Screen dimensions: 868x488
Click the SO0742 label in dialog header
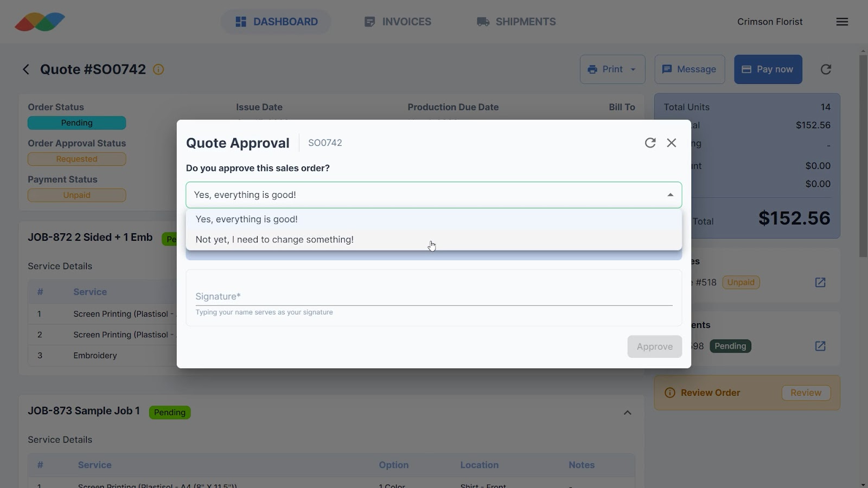325,143
